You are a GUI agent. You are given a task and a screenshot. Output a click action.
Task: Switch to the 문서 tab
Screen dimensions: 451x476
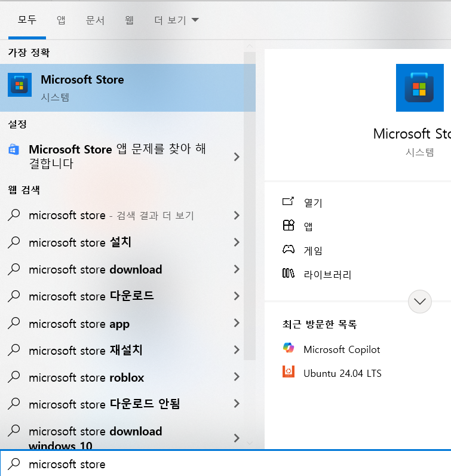[95, 20]
